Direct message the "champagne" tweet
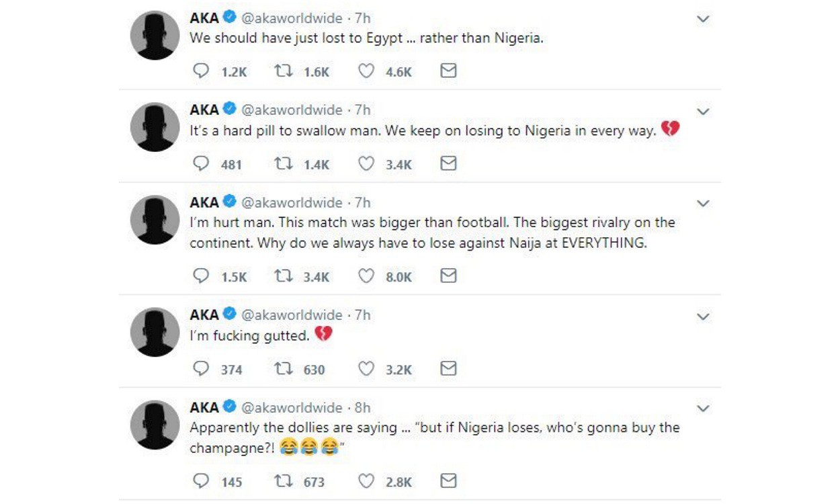 (x=448, y=481)
